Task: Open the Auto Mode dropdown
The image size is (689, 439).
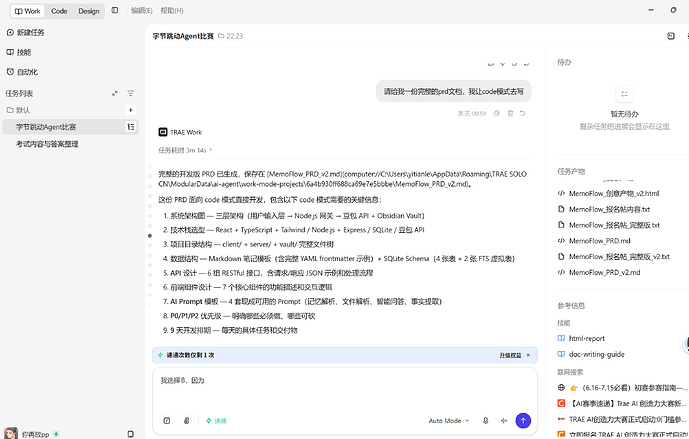Action: (x=449, y=421)
